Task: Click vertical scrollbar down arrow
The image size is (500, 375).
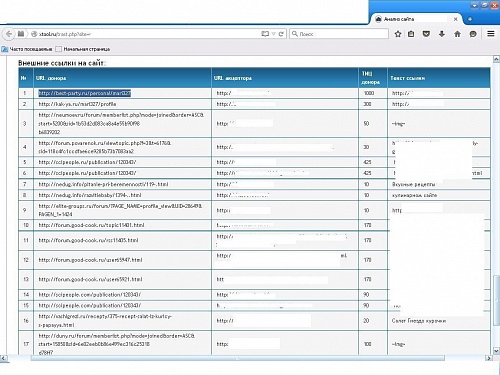Action: (496, 351)
